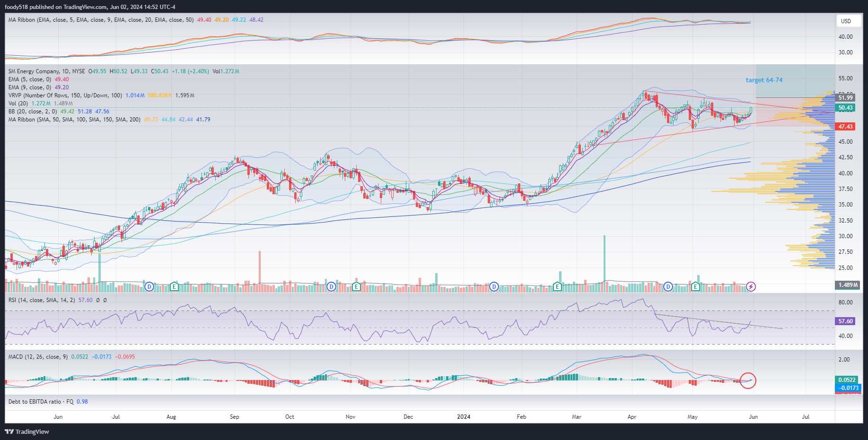Select the VRVP indicator legend
The height and width of the screenshot is (440, 868).
(65, 95)
